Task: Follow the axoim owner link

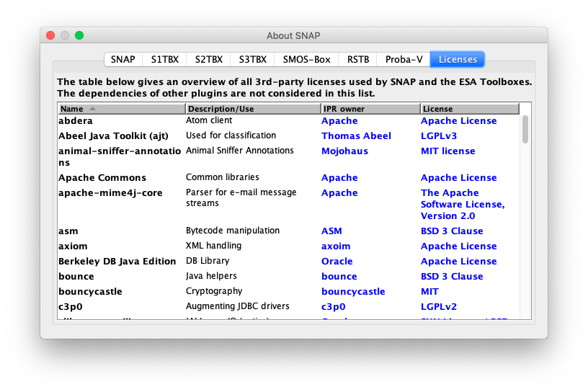Action: tap(336, 246)
